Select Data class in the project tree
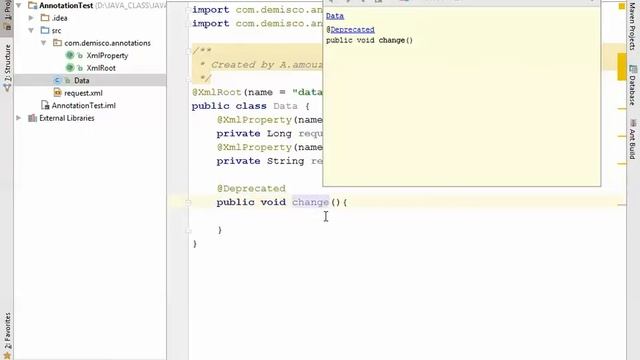The image size is (640, 360). click(82, 80)
